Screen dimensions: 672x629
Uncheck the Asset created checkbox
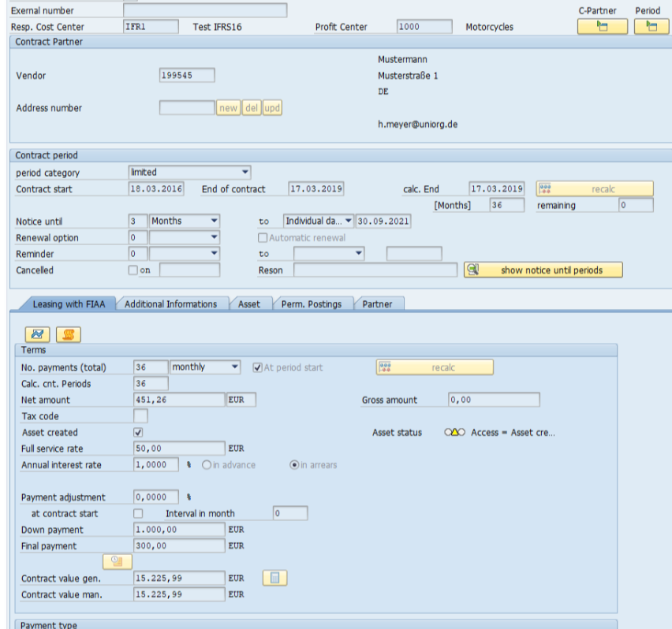(139, 433)
